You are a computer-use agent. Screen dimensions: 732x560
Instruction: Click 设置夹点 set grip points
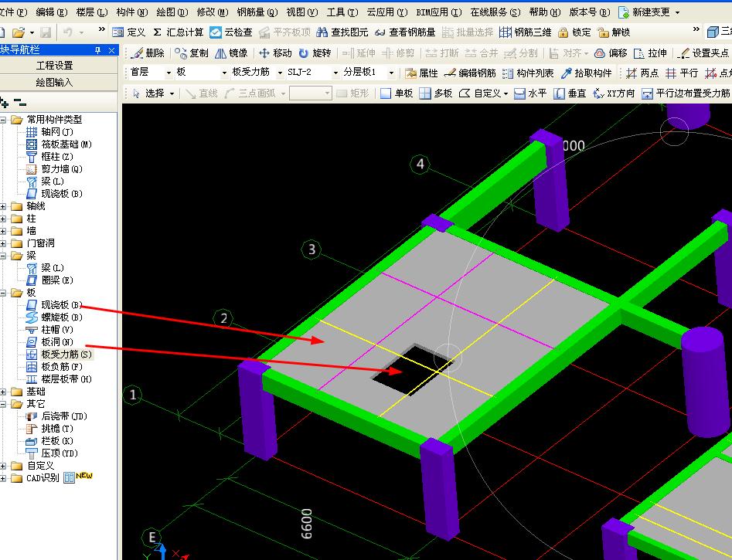pos(703,53)
